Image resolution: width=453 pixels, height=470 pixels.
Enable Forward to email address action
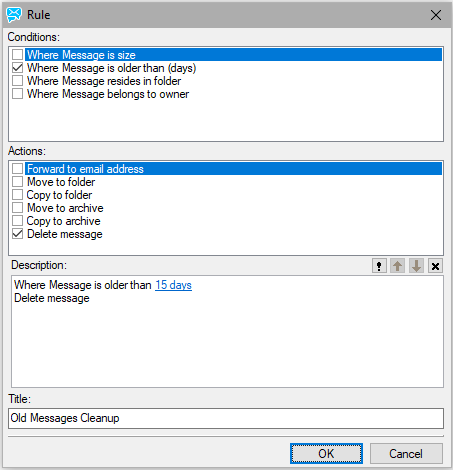click(17, 169)
